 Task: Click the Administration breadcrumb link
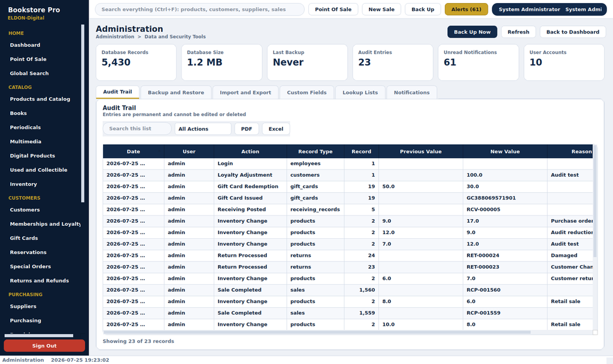[x=115, y=37]
